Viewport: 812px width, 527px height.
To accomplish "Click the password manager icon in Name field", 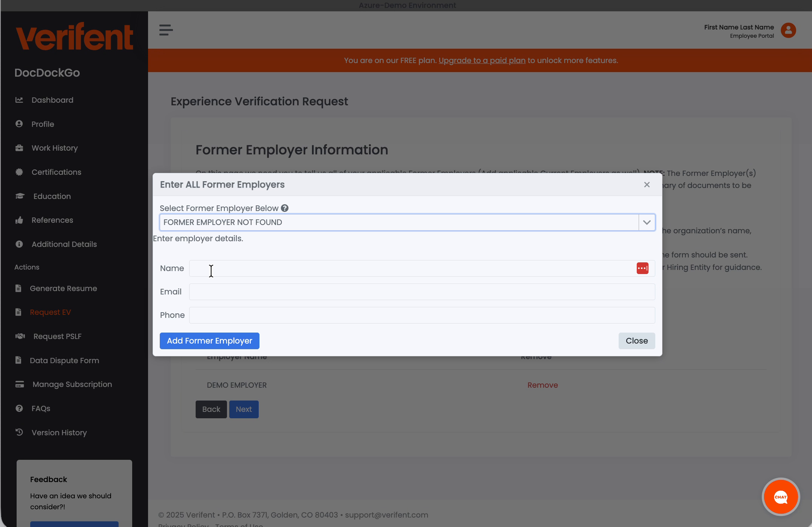I will point(642,268).
